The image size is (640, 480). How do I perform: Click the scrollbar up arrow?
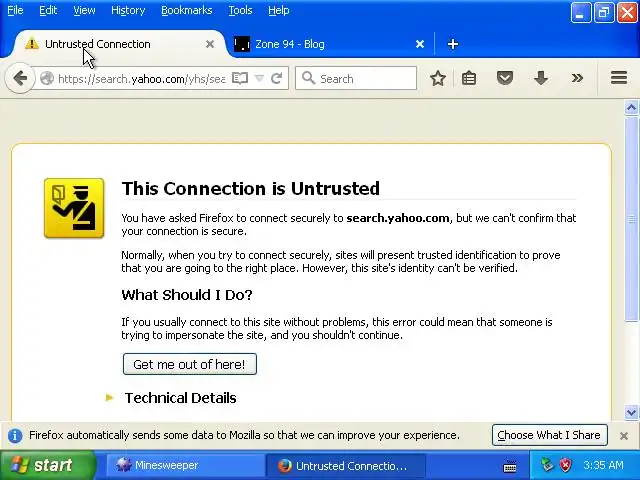(x=631, y=108)
